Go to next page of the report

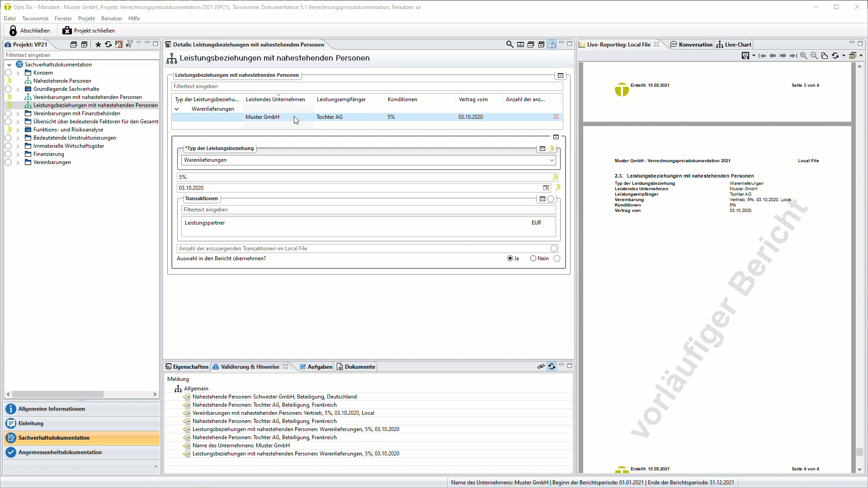[783, 56]
